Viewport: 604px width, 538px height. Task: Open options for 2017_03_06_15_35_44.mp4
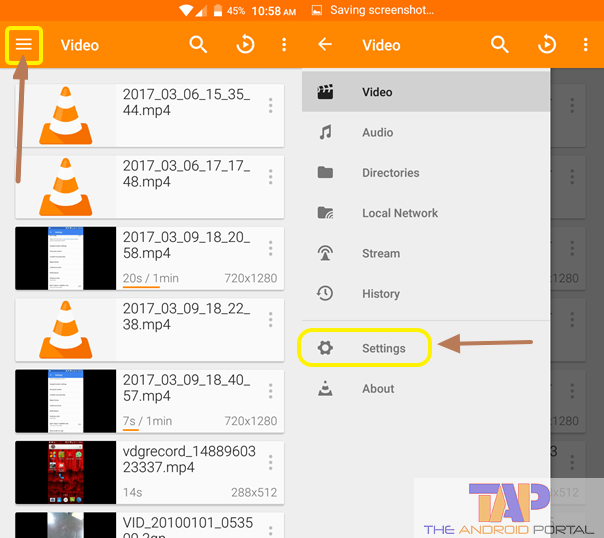point(270,105)
